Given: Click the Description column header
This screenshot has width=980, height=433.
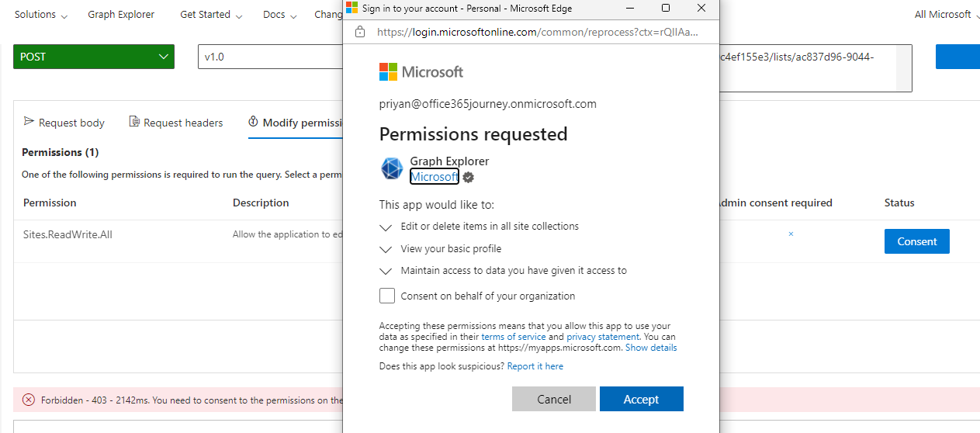Looking at the screenshot, I should pyautogui.click(x=261, y=203).
